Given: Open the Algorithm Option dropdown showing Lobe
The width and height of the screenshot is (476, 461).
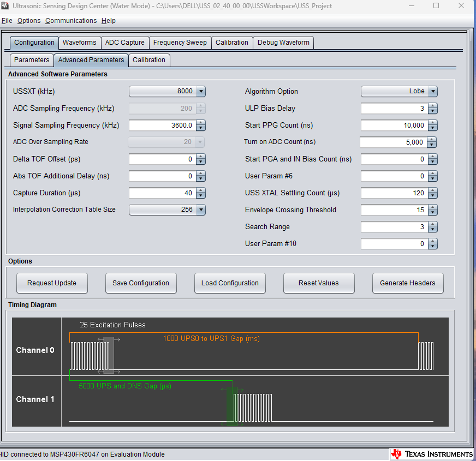Looking at the screenshot, I should click(x=433, y=91).
